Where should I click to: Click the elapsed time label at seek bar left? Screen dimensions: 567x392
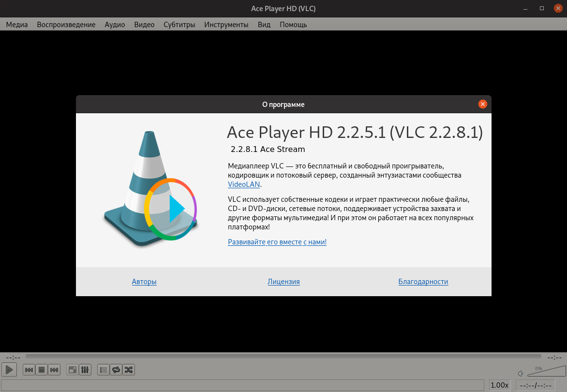point(14,357)
